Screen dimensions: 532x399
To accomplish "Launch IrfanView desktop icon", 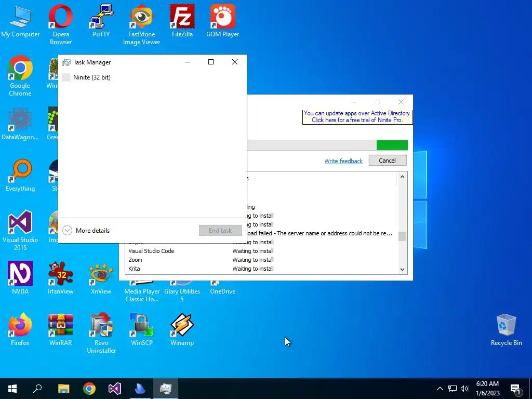I will pyautogui.click(x=60, y=278).
